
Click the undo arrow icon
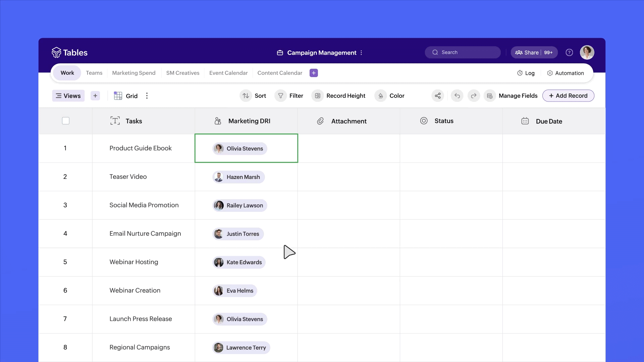[x=457, y=96]
